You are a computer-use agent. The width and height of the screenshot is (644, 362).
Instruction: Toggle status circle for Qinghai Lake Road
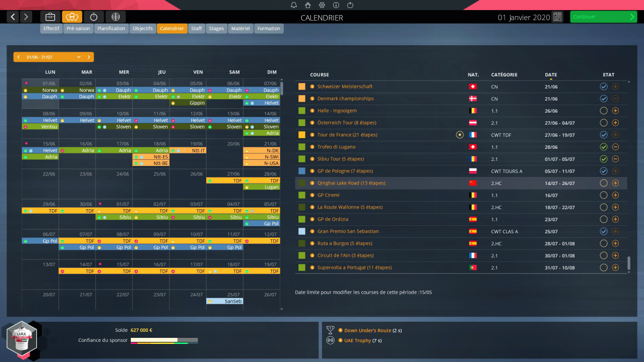coord(604,183)
